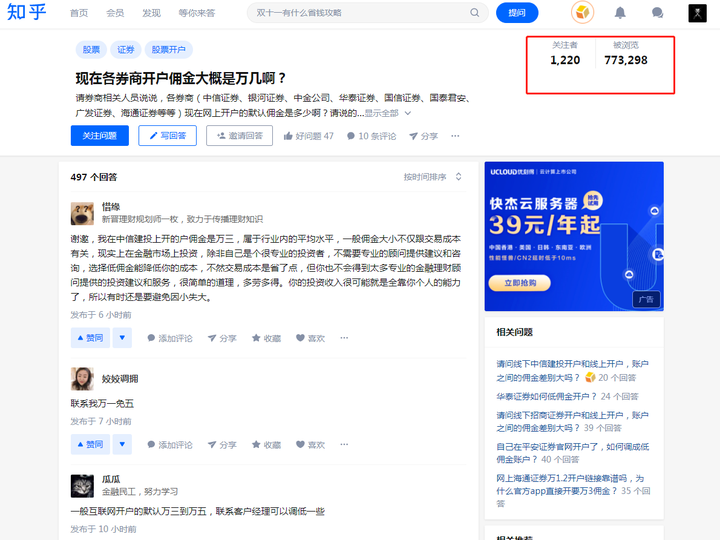The image size is (720, 540).
Task: Click the 关注者 1,220 count
Action: (x=565, y=53)
